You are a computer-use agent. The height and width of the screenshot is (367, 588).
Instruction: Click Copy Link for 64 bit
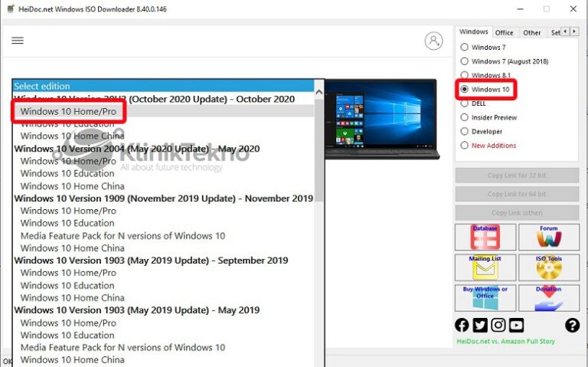click(517, 194)
